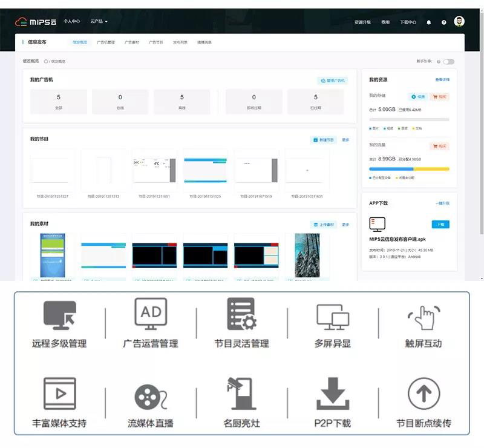Open the 下载中心 menu in header
Screen dimensions: 484x448
coord(408,22)
